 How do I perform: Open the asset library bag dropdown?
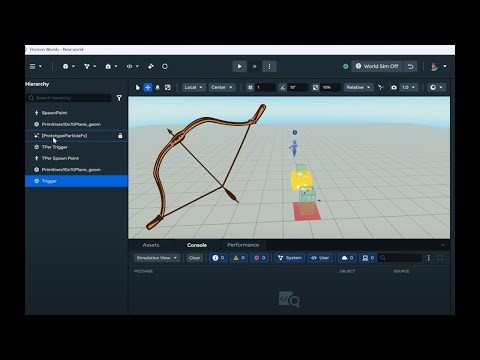[x=111, y=66]
